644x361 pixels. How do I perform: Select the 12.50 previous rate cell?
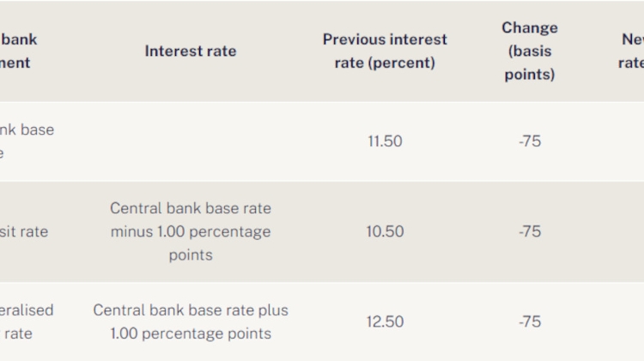tap(385, 321)
